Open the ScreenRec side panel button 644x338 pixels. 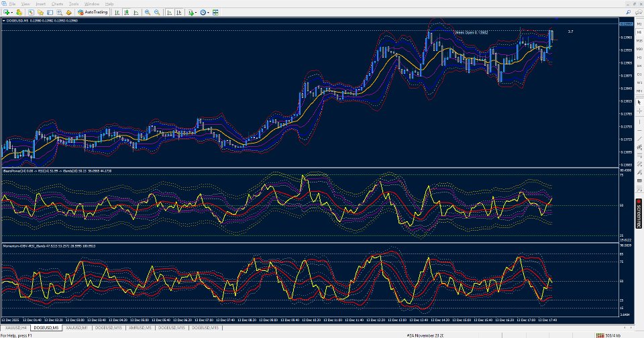(x=639, y=213)
